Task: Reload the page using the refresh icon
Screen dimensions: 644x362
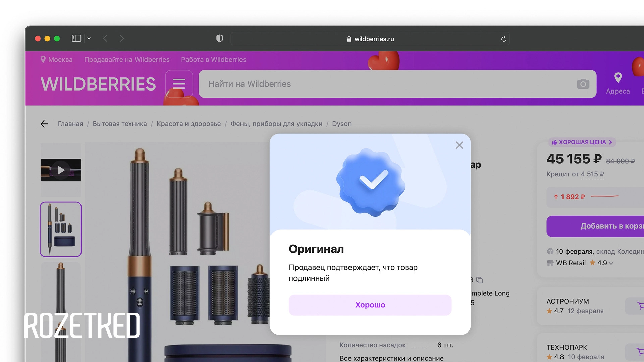Action: point(503,38)
